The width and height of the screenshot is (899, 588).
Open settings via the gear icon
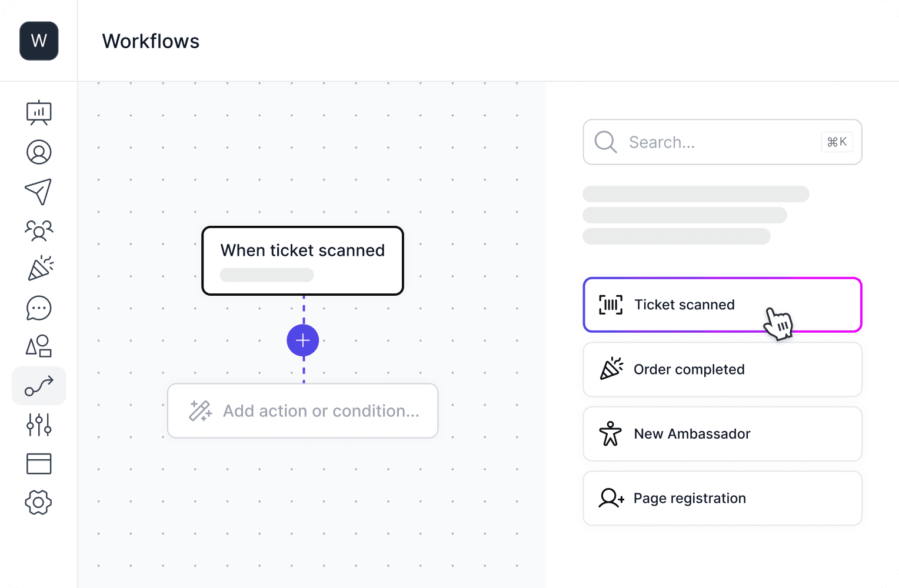pyautogui.click(x=39, y=503)
